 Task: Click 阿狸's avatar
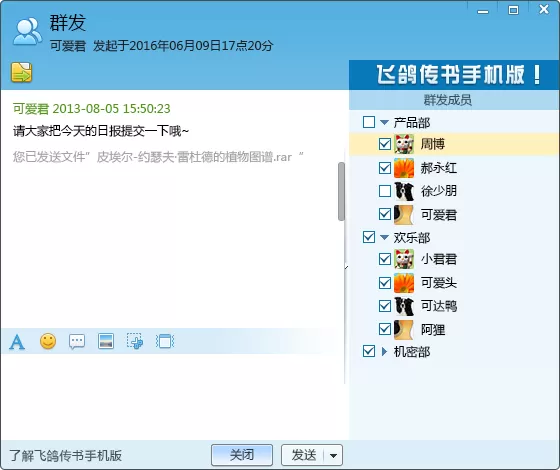click(x=404, y=329)
